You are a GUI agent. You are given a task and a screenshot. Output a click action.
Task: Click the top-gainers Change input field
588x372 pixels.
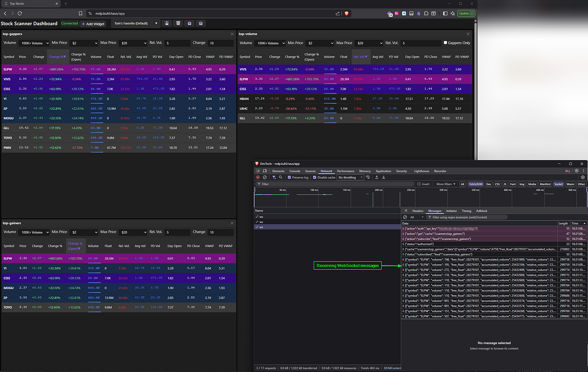coord(220,232)
